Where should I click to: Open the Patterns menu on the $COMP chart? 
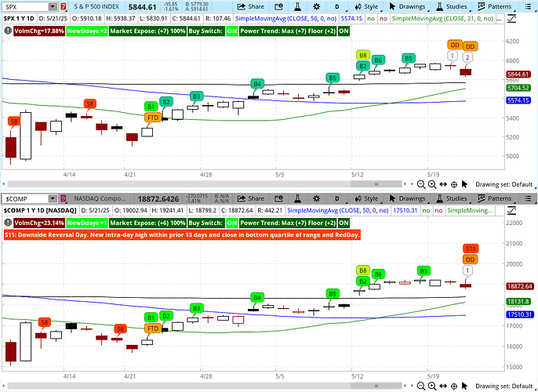click(494, 198)
